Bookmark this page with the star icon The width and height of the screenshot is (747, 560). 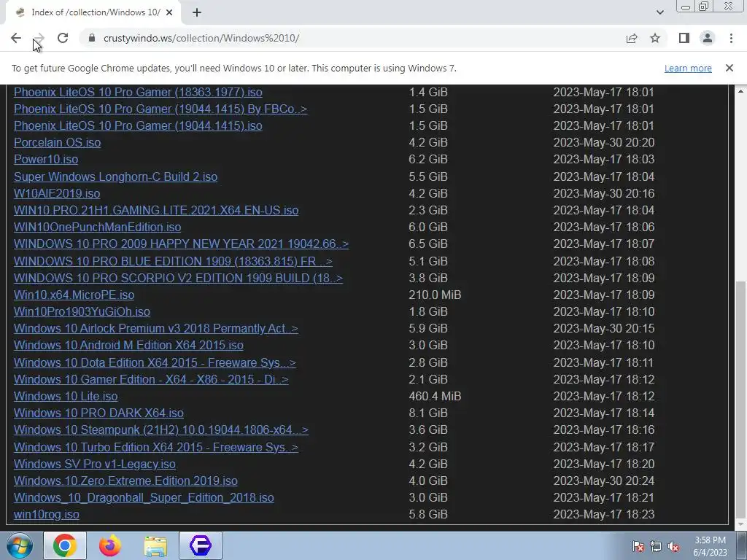[655, 38]
